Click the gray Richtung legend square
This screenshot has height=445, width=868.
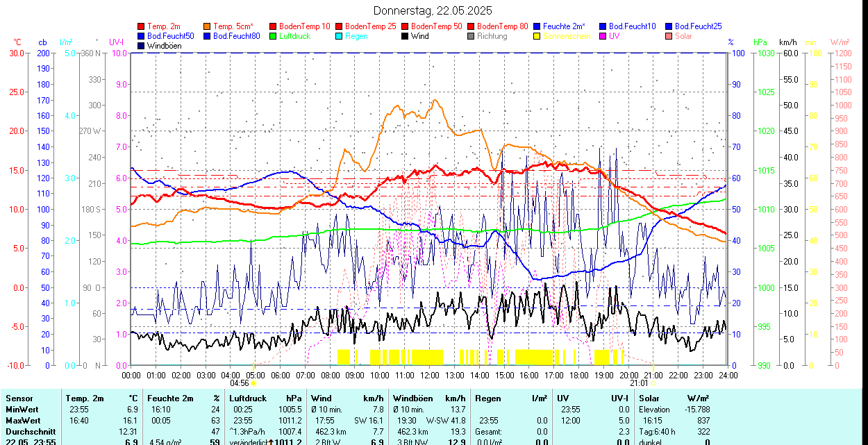point(471,36)
